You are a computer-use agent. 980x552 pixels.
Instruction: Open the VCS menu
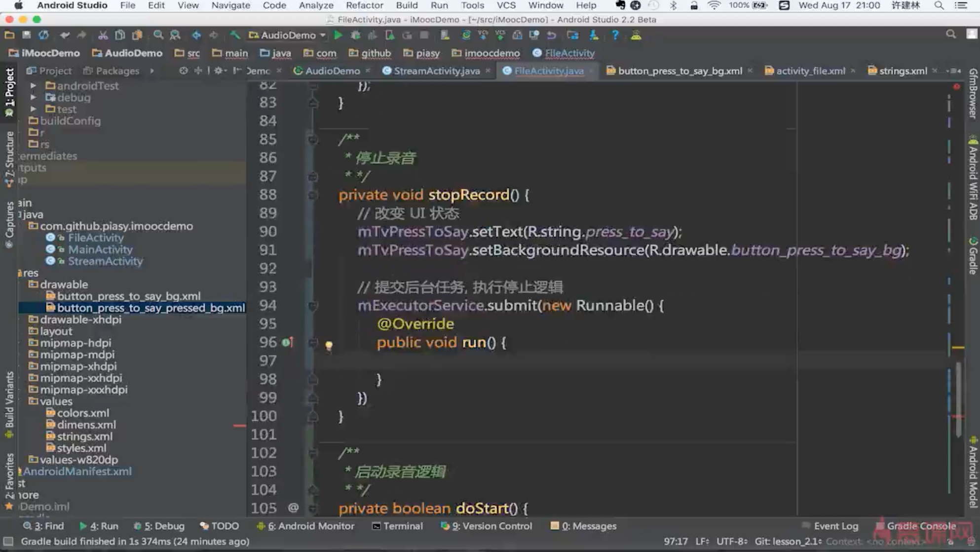click(x=506, y=5)
